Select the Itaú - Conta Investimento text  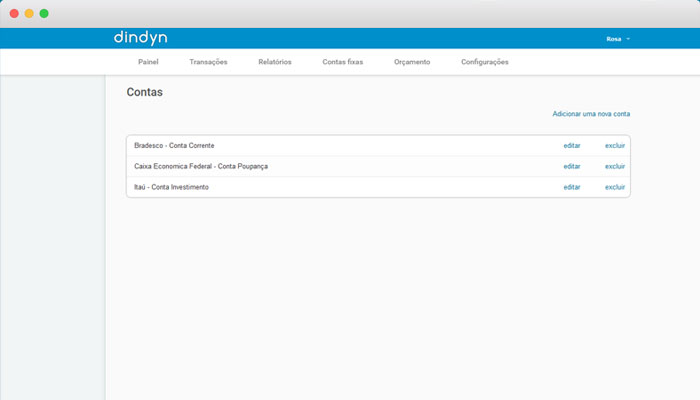click(171, 187)
